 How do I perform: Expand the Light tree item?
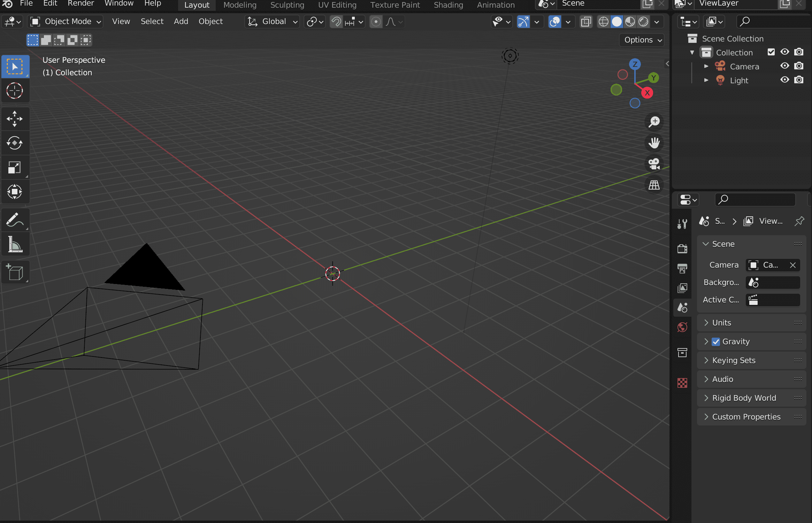pyautogui.click(x=706, y=80)
